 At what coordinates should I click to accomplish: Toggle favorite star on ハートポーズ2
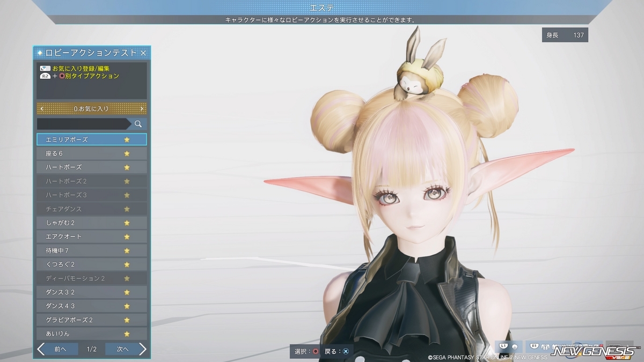(x=127, y=181)
